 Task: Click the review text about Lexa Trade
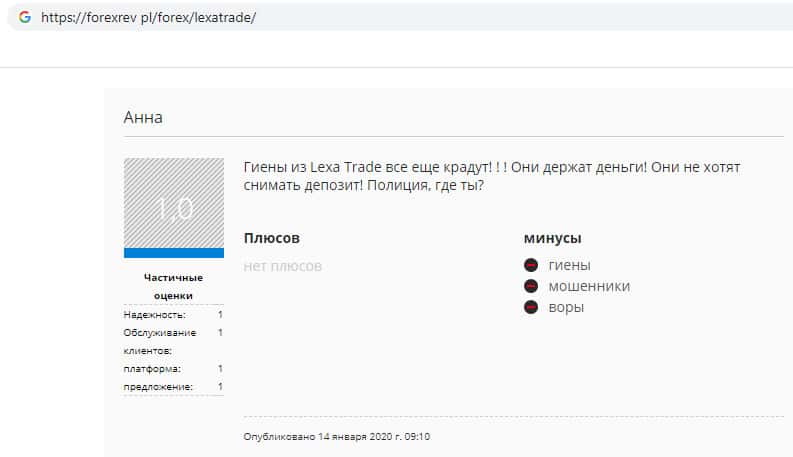pos(492,176)
